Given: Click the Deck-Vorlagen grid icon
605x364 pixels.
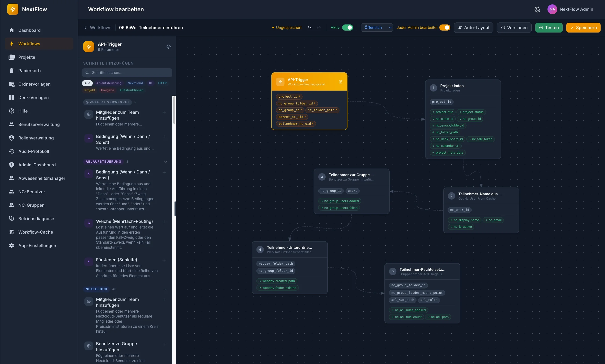Looking at the screenshot, I should [12, 97].
